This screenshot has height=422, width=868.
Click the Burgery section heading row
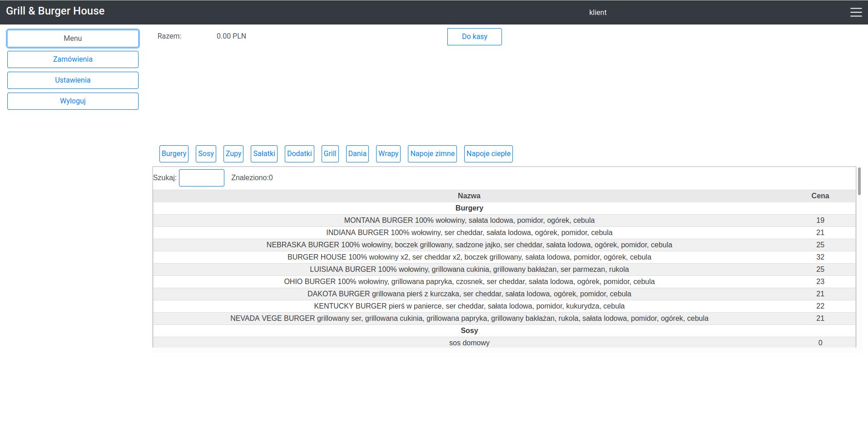[x=504, y=208]
